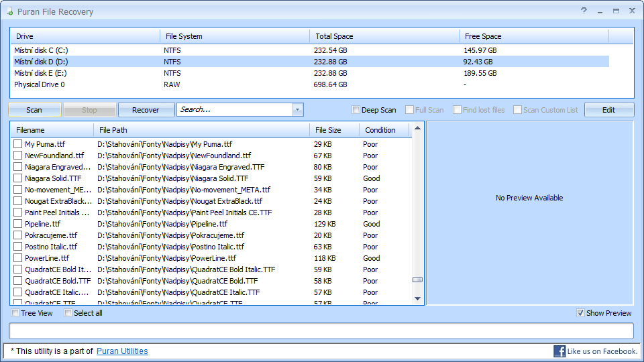644x362 pixels.
Task: Click Good condition of Niagara Solid.TTF
Action: tap(371, 178)
